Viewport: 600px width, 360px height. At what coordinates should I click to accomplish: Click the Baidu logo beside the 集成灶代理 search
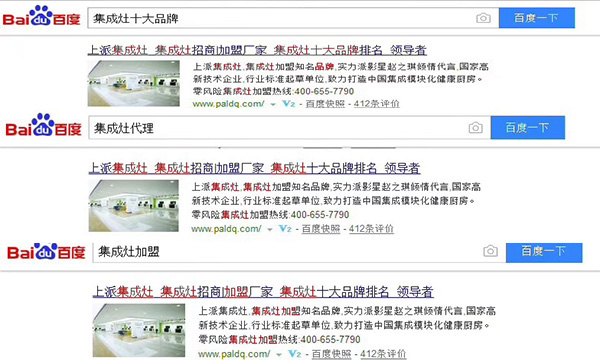(x=43, y=125)
